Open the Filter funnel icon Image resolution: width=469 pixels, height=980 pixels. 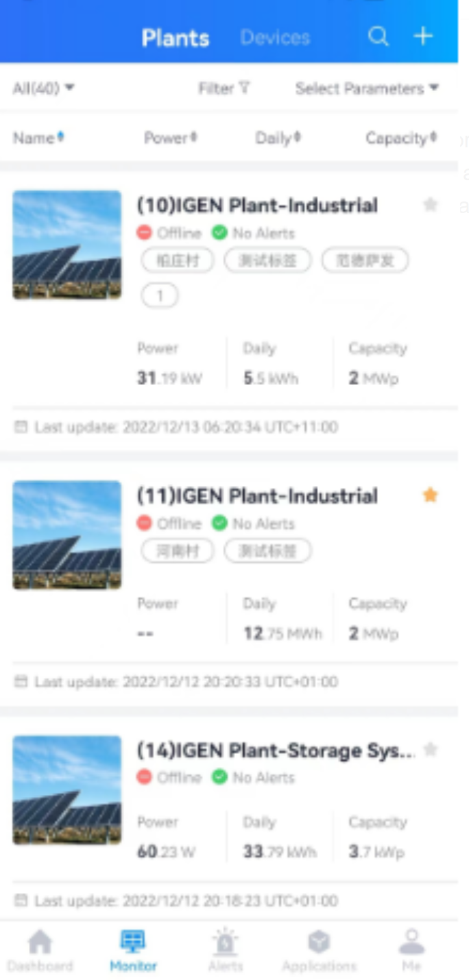coord(243,88)
